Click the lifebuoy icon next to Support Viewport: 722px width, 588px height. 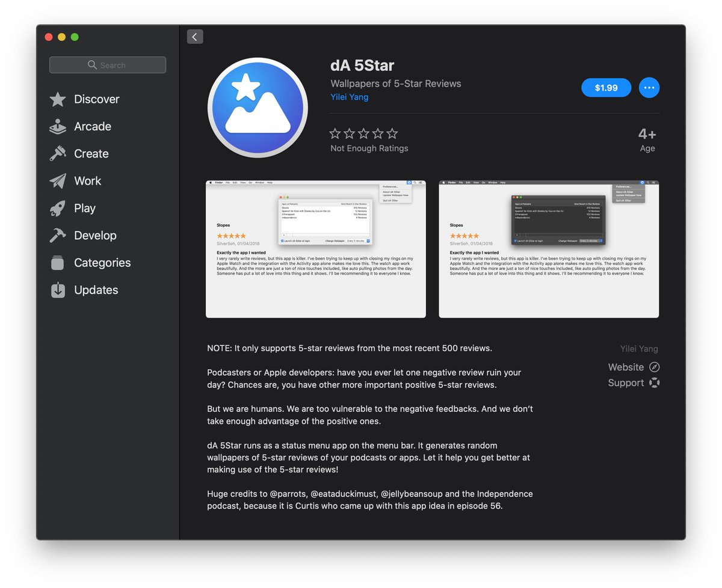tap(654, 383)
